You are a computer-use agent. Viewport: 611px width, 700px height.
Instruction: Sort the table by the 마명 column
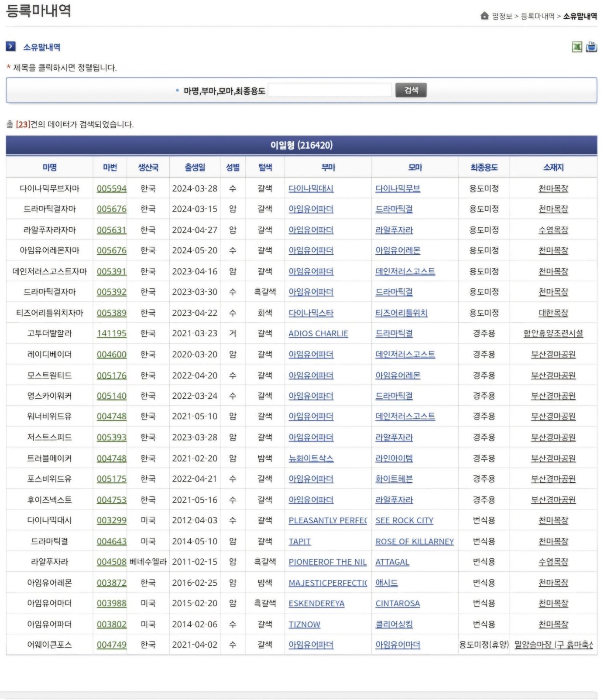coord(50,167)
